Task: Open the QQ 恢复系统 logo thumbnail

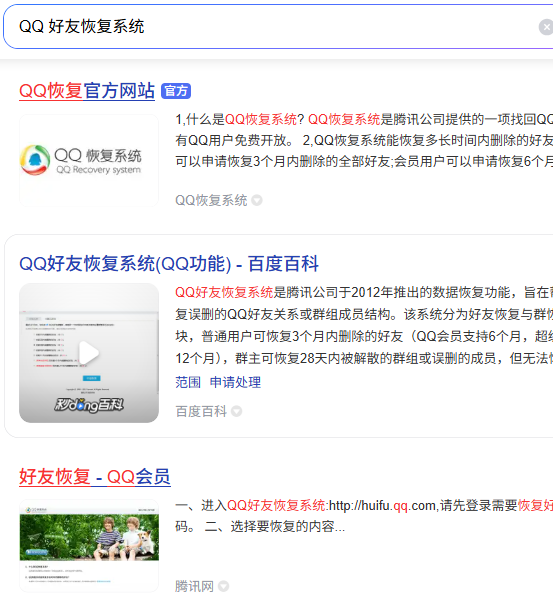Action: click(89, 161)
